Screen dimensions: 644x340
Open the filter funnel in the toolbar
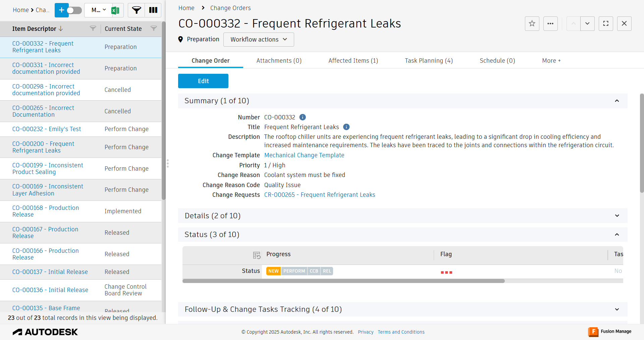(137, 10)
